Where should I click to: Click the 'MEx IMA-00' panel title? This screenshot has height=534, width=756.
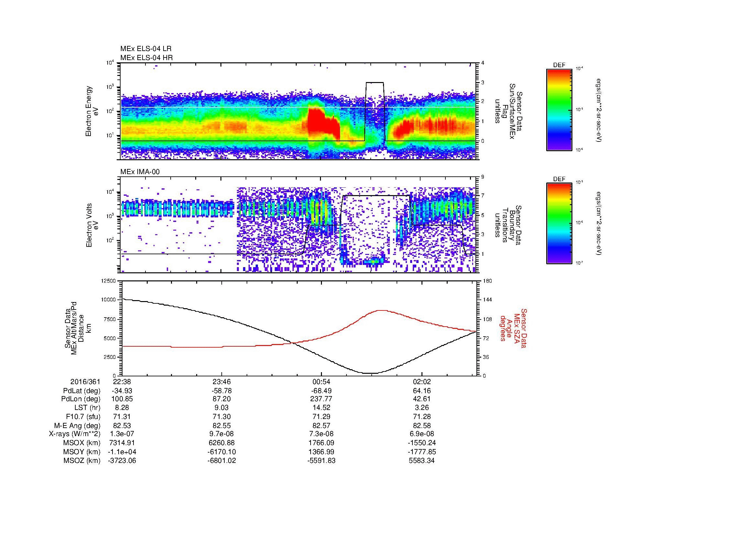140,172
